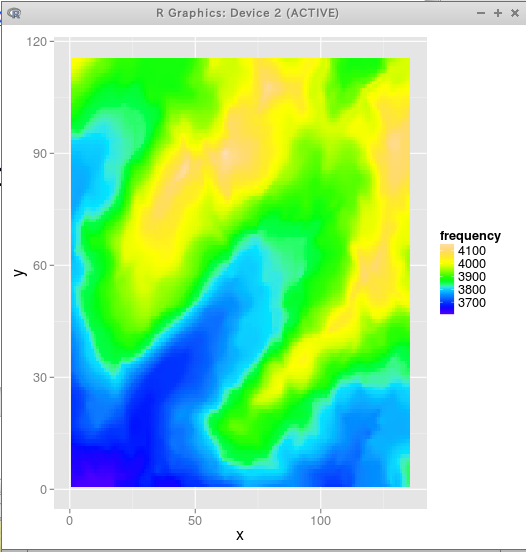Maximize the R Graphics device window
The width and height of the screenshot is (526, 552).
click(x=498, y=13)
